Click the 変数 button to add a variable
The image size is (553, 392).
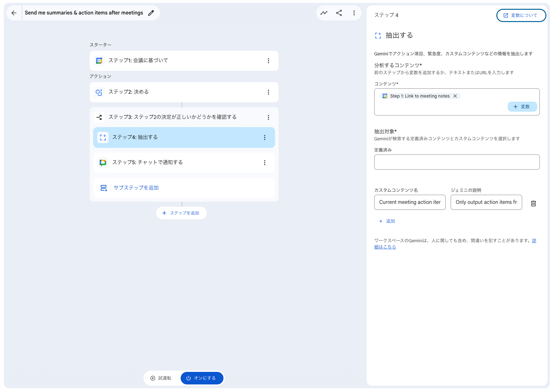(522, 107)
